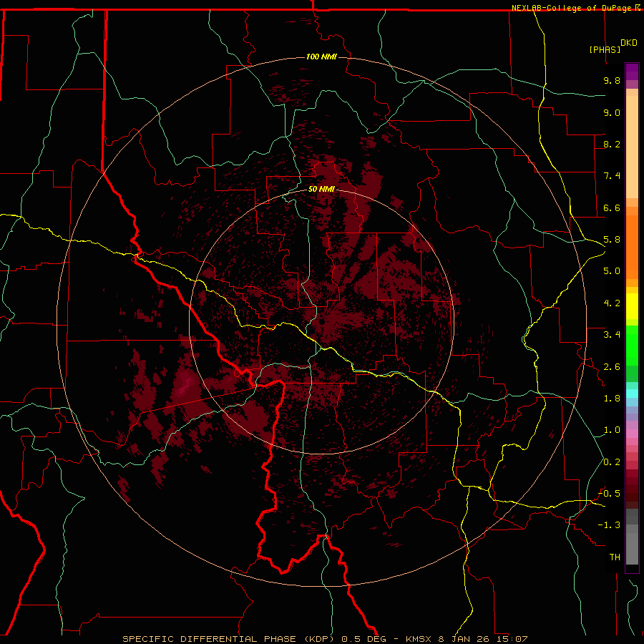The width and height of the screenshot is (644, 644).
Task: Click the 1.0 legend value
Action: [612, 430]
